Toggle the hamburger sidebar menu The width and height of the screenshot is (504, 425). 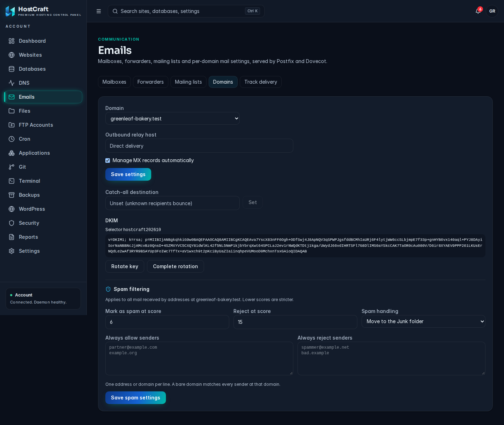pos(99,11)
